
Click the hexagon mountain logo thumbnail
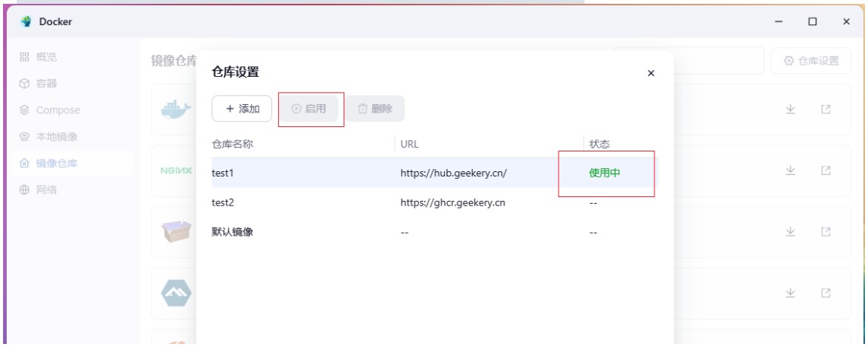coord(176,293)
